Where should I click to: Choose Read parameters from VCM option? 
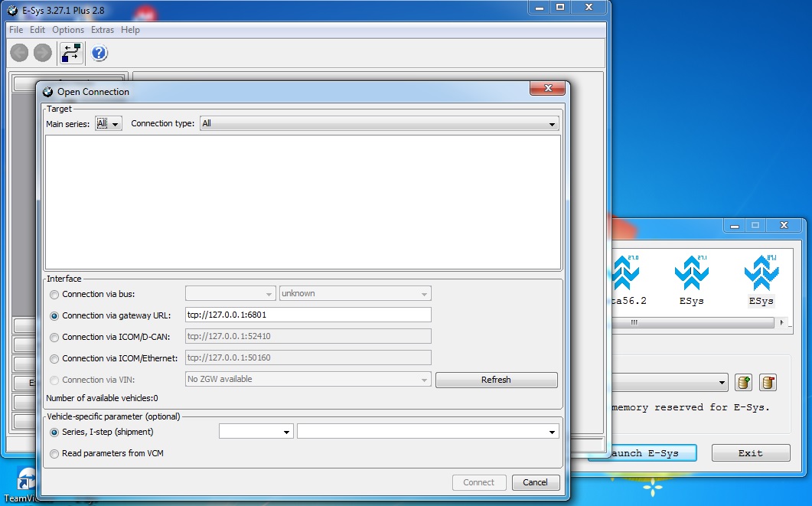54,454
